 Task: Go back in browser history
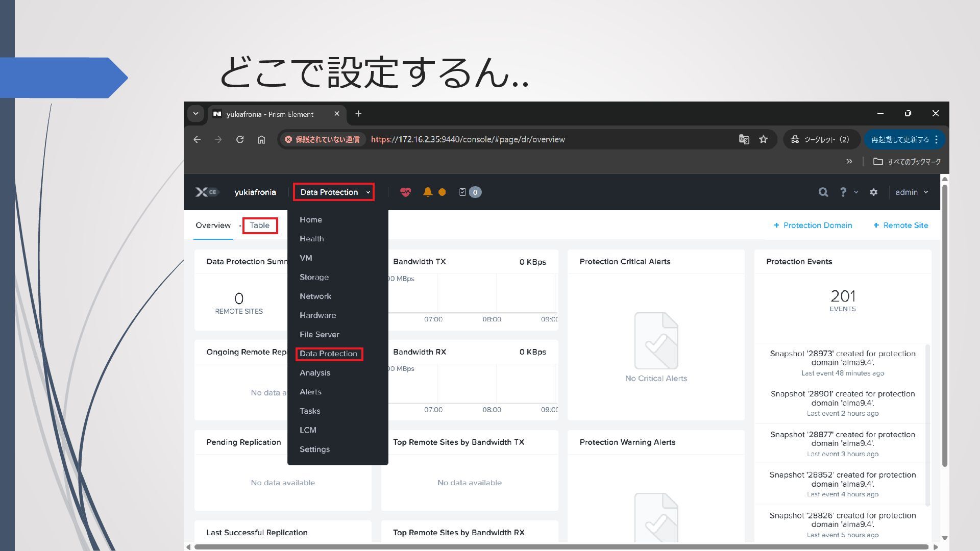click(197, 139)
